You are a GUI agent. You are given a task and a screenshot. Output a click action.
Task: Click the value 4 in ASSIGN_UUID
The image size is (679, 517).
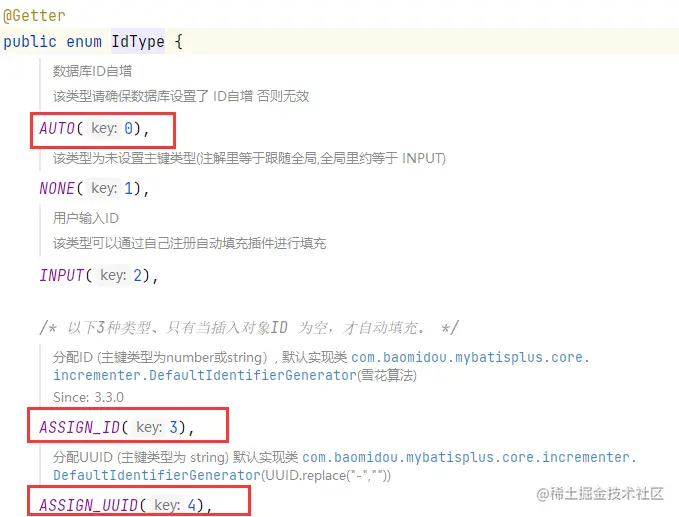click(191, 505)
